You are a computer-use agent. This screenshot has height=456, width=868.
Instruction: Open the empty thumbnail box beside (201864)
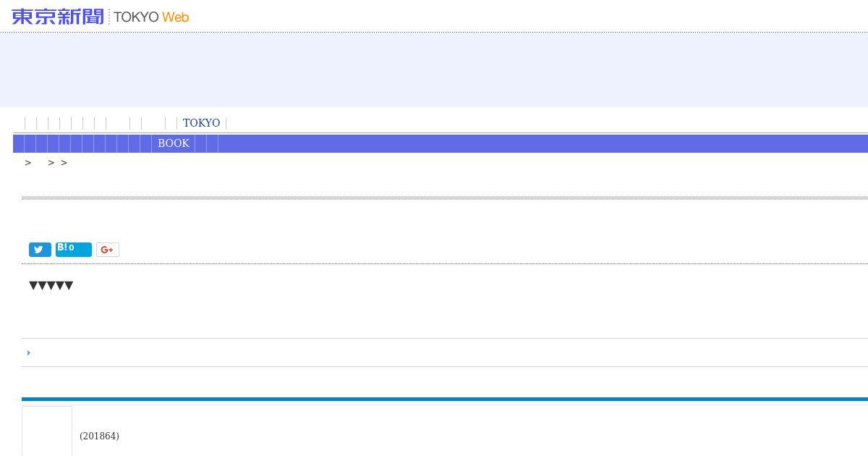[47, 431]
